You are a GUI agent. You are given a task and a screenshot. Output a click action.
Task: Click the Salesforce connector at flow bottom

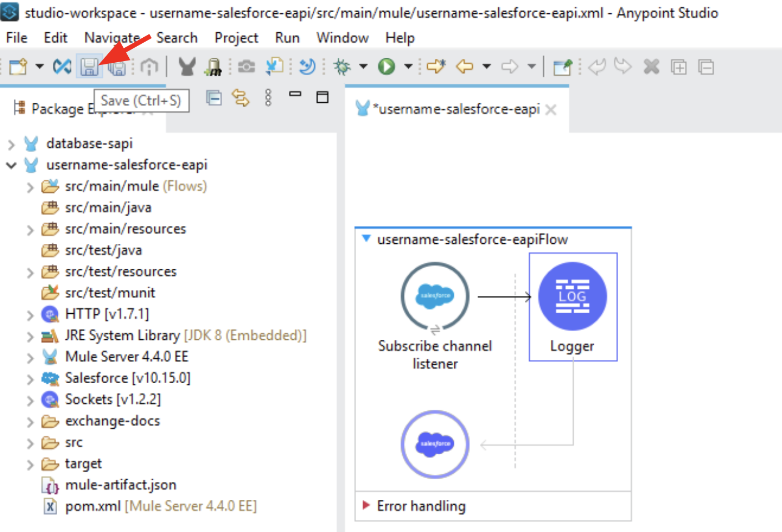click(x=435, y=444)
